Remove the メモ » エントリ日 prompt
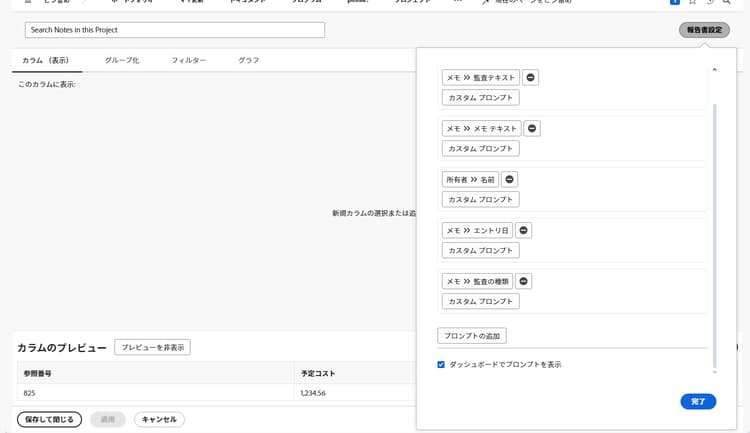This screenshot has height=433, width=750. (523, 230)
